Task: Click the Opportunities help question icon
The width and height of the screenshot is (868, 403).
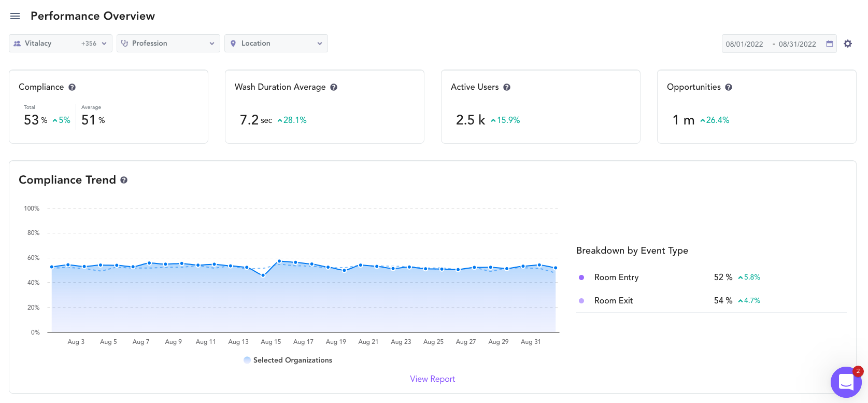Action: pos(729,87)
